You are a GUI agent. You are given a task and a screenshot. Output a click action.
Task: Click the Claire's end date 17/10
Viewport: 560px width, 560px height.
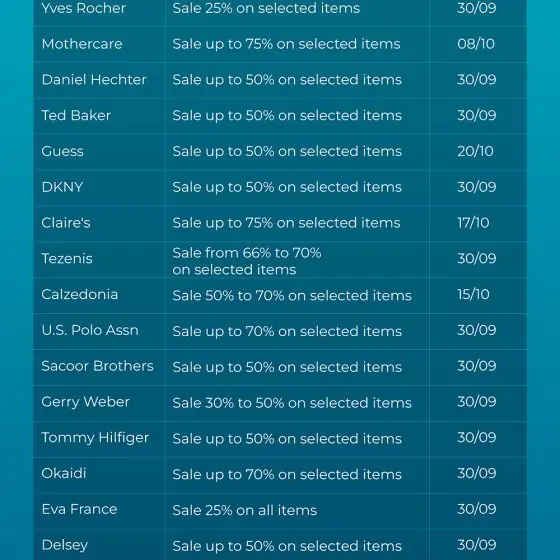click(473, 223)
